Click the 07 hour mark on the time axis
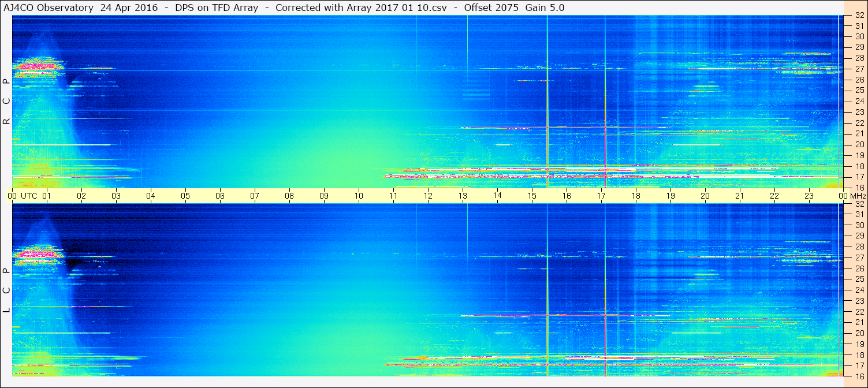The width and height of the screenshot is (868, 388). pyautogui.click(x=255, y=196)
